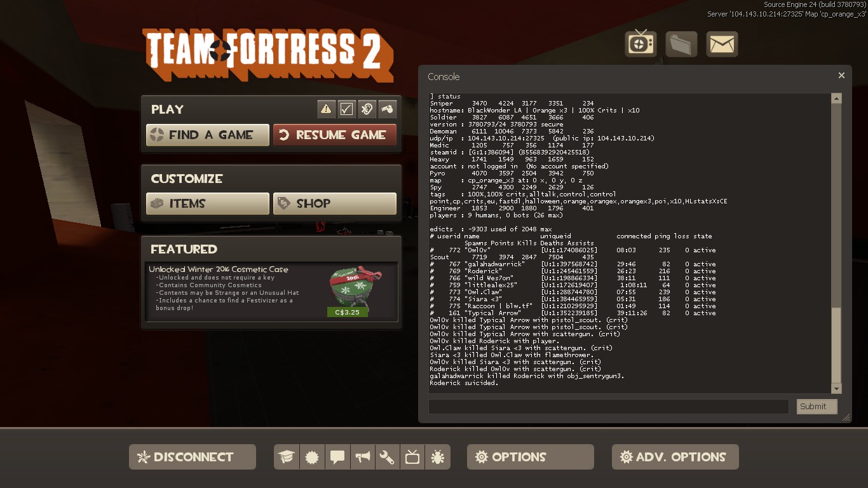868x488 pixels.
Task: Click the console command input field
Action: (x=609, y=407)
